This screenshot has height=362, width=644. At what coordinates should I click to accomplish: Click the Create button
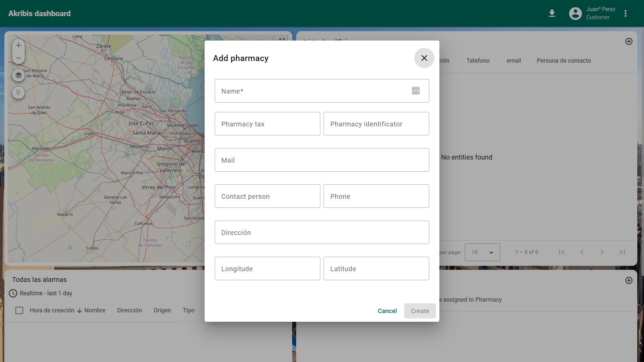pos(420,311)
